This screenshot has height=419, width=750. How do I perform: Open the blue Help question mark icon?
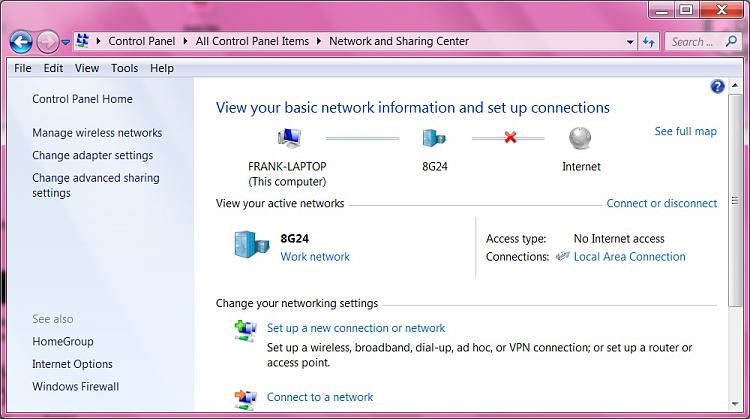(x=717, y=87)
